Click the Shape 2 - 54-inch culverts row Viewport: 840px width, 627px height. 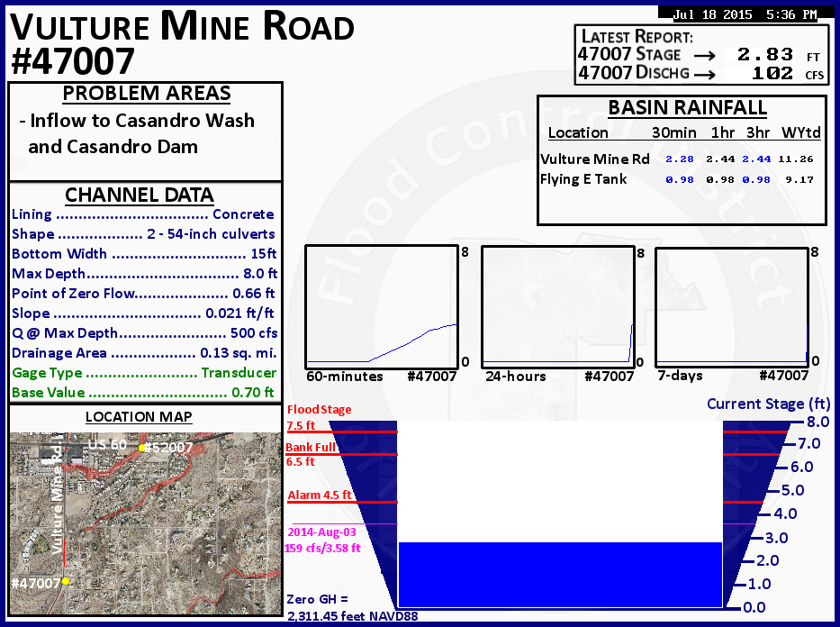(x=143, y=234)
